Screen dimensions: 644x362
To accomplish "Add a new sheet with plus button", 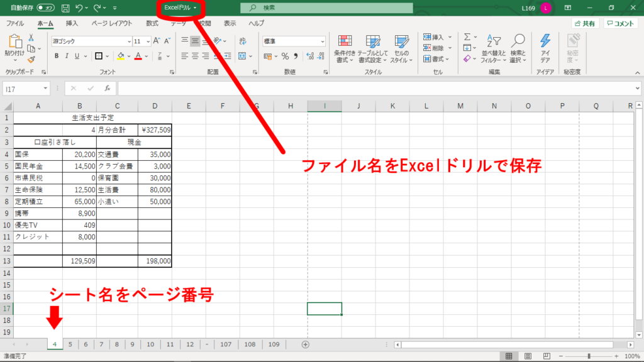I will tap(306, 344).
